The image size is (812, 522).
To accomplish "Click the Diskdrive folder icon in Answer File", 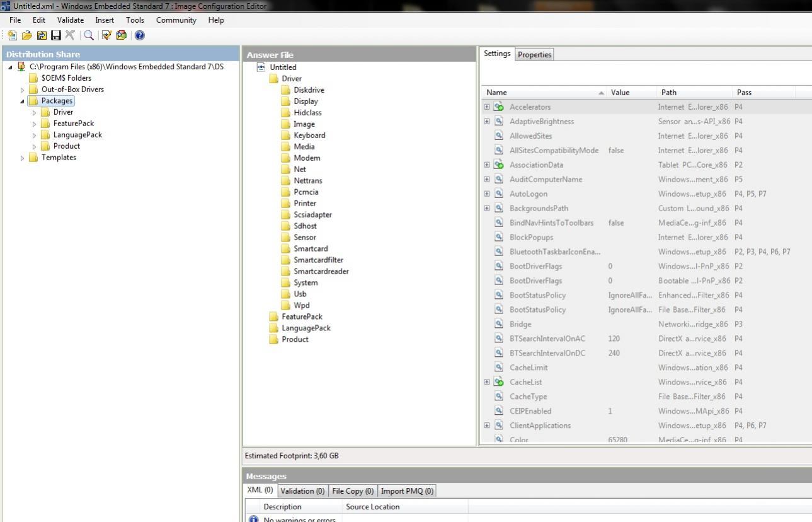I will pyautogui.click(x=286, y=90).
